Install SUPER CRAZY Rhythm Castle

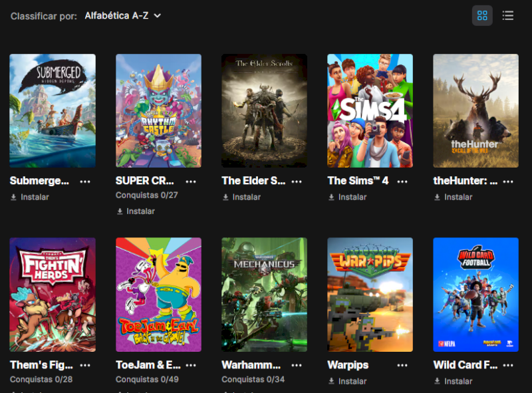(136, 211)
